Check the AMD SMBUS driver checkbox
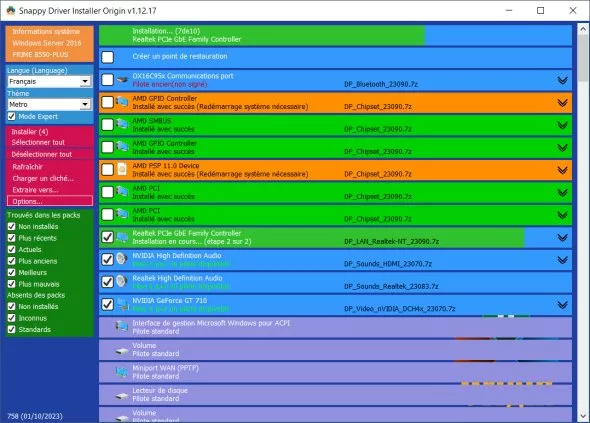 pos(108,125)
